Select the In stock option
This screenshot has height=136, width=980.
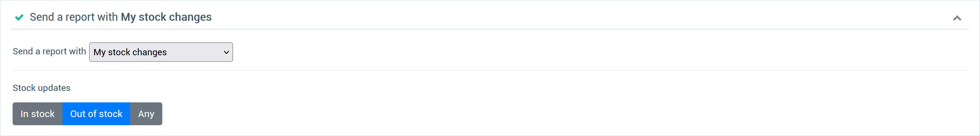point(37,113)
